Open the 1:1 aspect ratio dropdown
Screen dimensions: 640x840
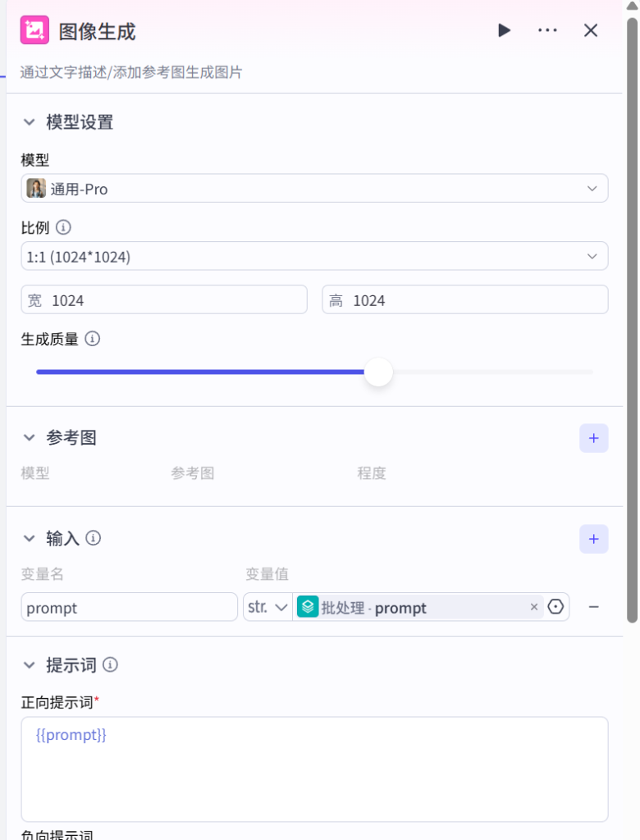pos(314,257)
